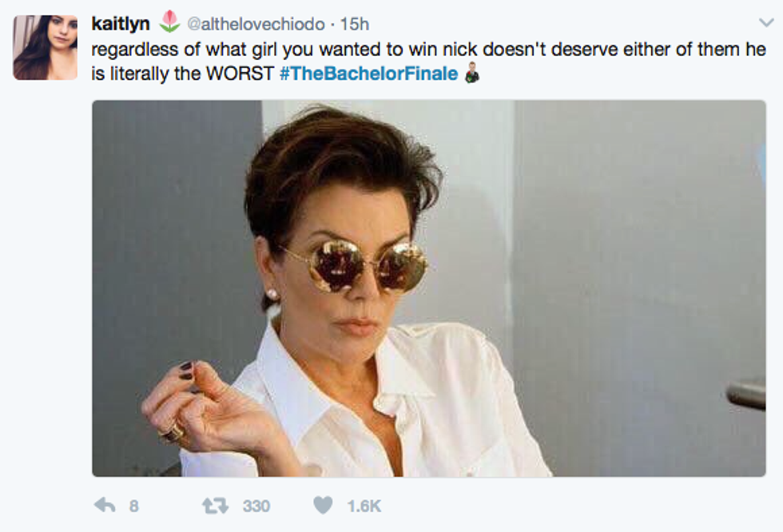This screenshot has height=532, width=783.
Task: Click the reply arrow icon
Action: pos(105,506)
